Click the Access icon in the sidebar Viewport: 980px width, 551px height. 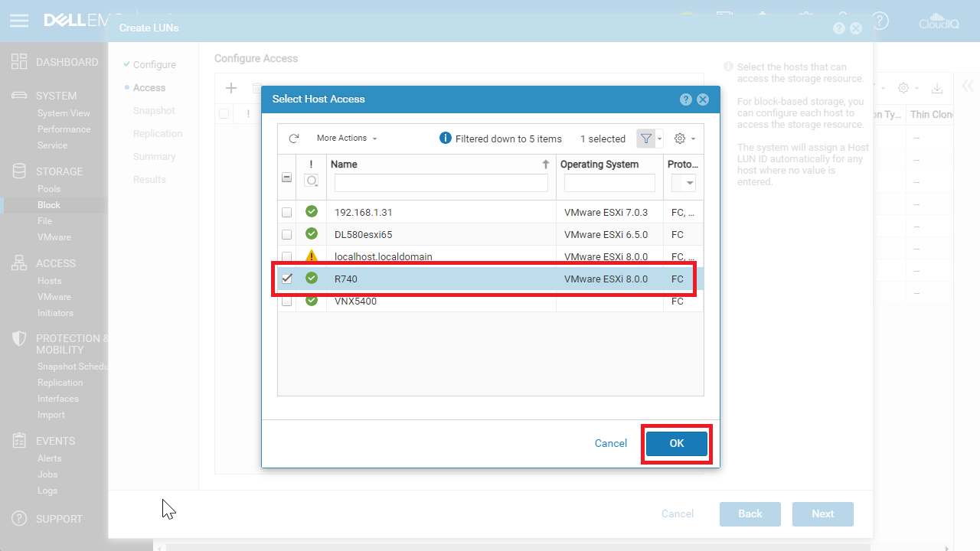(20, 263)
